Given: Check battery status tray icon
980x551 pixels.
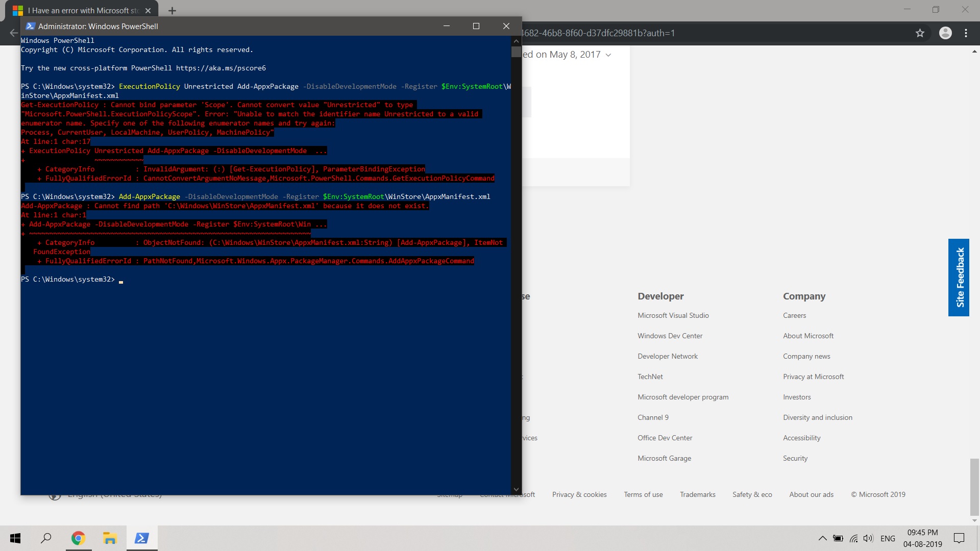Looking at the screenshot, I should point(838,538).
